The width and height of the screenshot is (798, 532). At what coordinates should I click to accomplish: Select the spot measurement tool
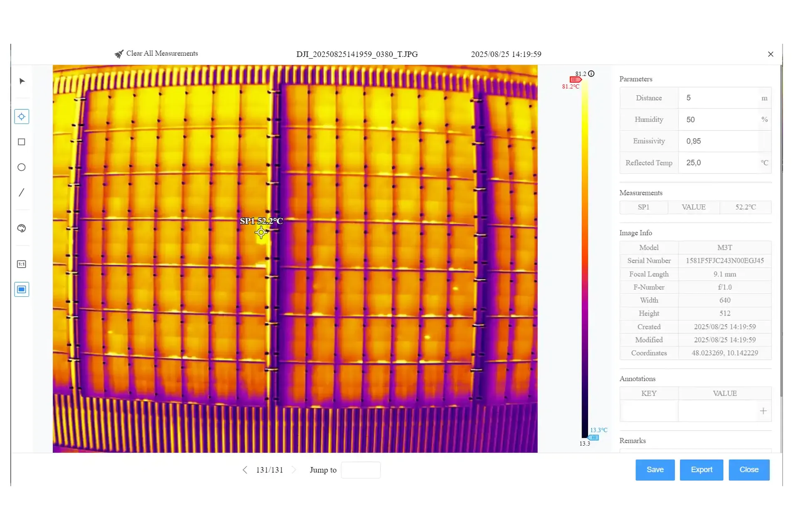click(x=22, y=117)
